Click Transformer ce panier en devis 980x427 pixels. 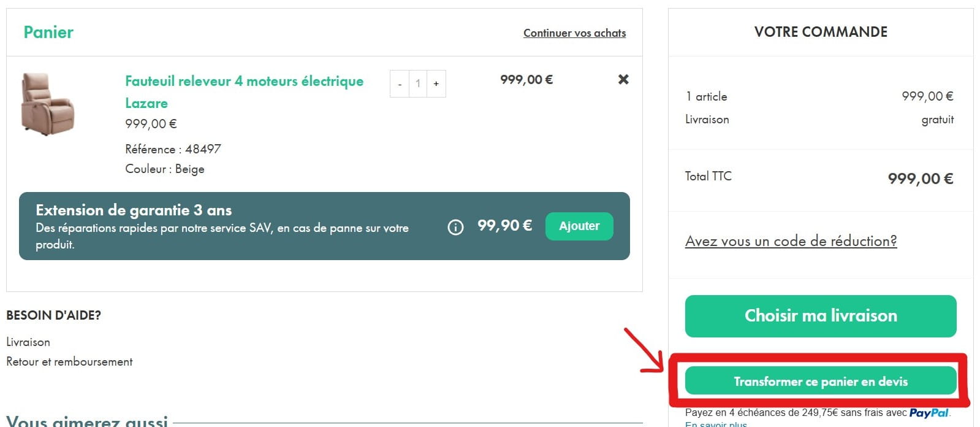point(821,381)
